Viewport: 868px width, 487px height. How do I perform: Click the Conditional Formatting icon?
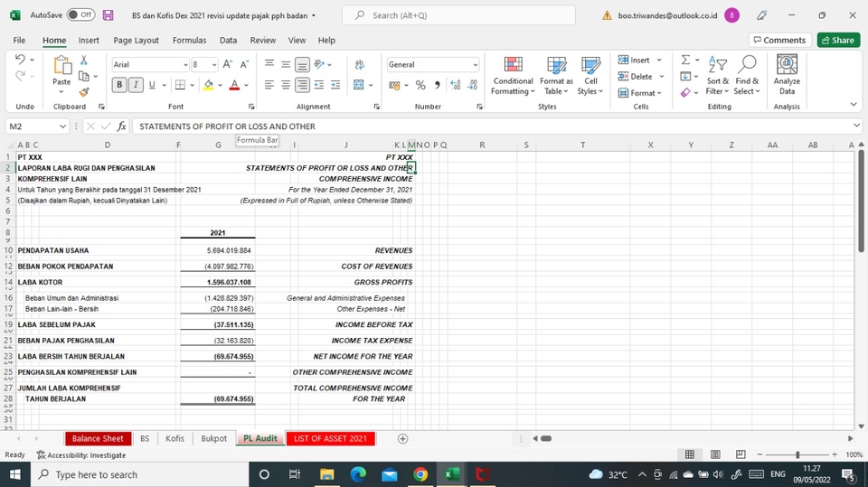514,65
